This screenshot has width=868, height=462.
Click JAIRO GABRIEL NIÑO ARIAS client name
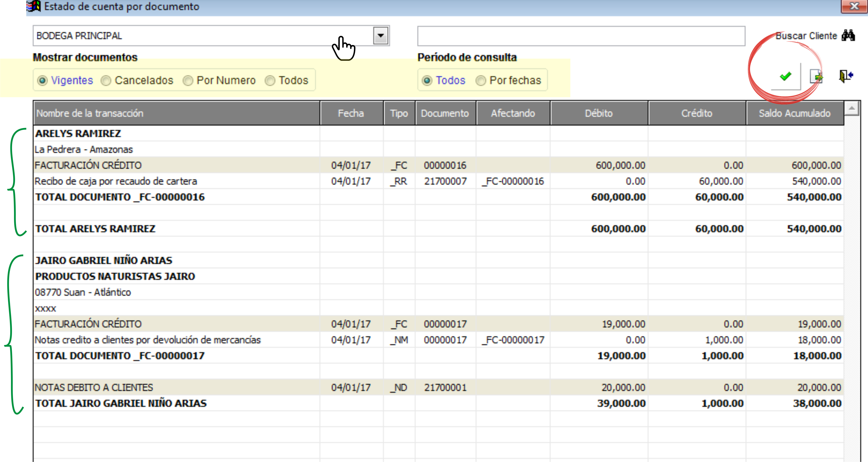tap(104, 261)
